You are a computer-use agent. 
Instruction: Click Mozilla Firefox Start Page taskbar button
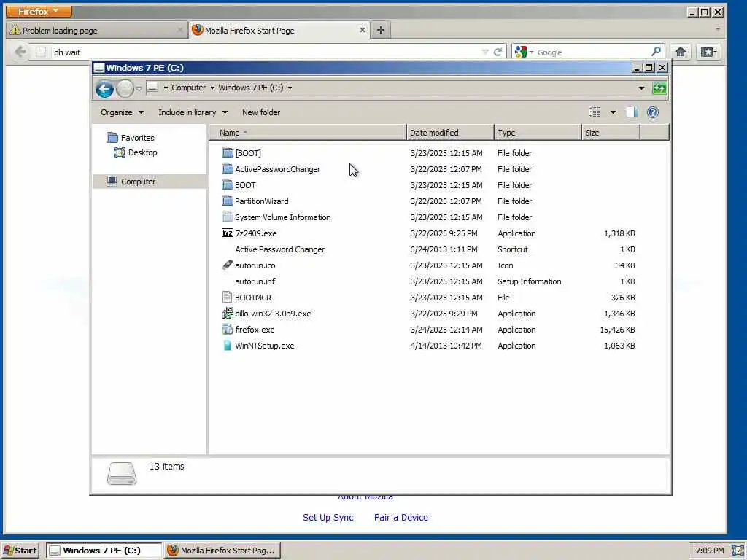[x=222, y=551]
